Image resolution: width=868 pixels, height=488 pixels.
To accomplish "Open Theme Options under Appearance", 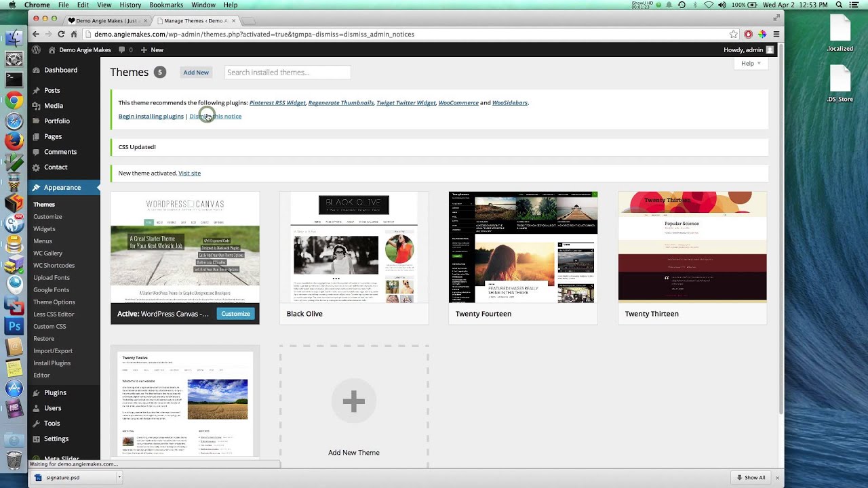I will (54, 302).
